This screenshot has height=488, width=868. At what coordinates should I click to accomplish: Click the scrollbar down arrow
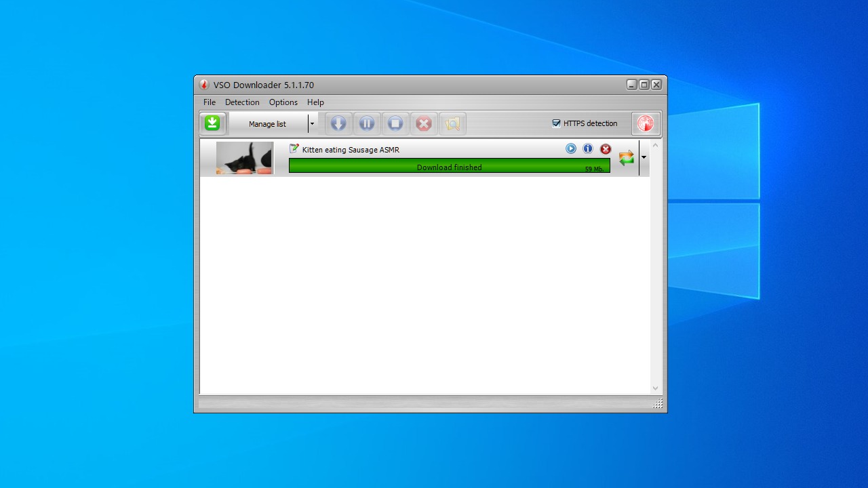(x=655, y=388)
